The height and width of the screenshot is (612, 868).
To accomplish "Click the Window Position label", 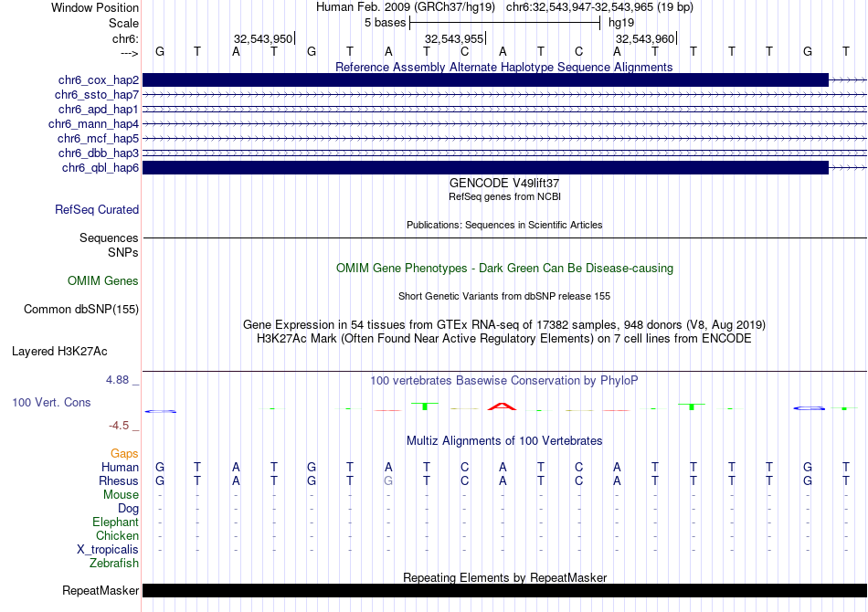I will point(95,7).
